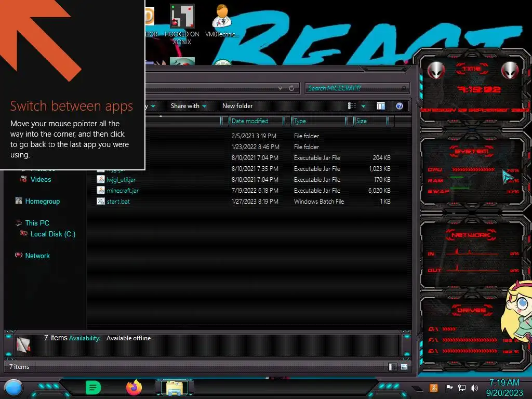Open the Action Center flag tray icon
The image size is (532, 399).
coord(449,388)
